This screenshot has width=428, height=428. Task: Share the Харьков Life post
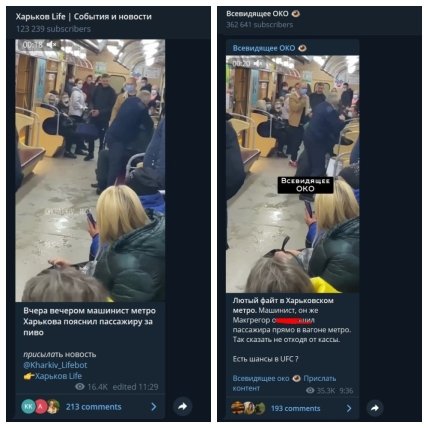183,406
